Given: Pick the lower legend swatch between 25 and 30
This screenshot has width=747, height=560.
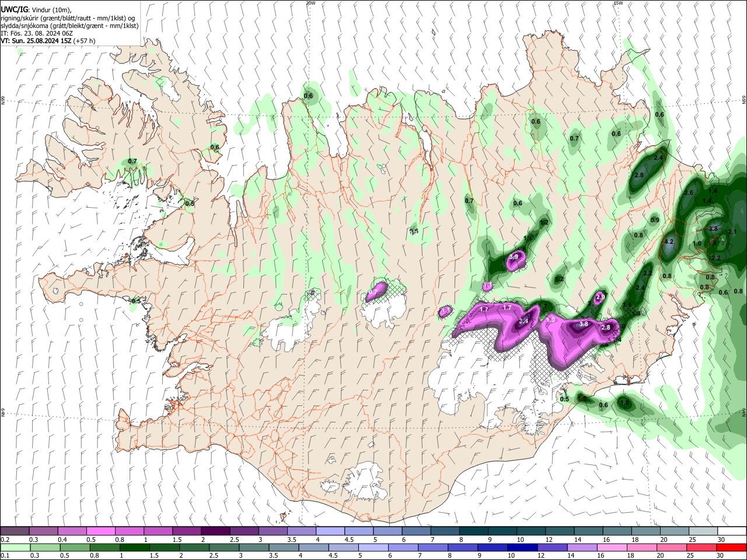Looking at the screenshot, I should (702, 547).
